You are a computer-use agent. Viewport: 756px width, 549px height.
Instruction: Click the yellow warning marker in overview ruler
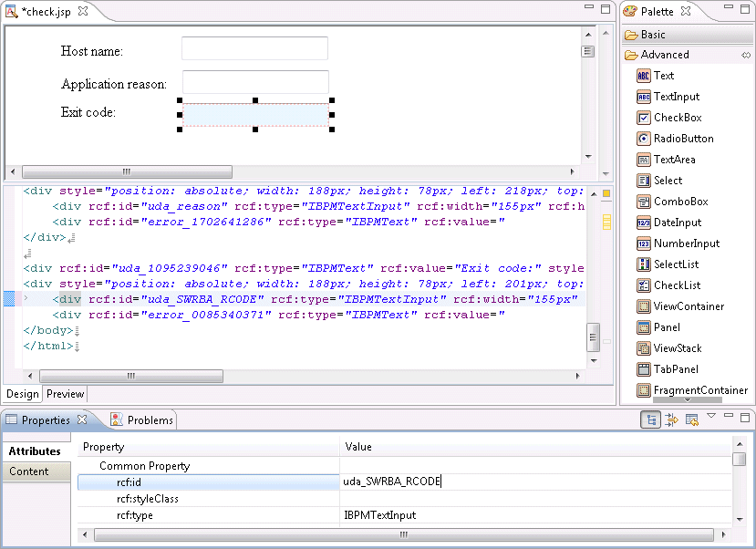(x=606, y=222)
